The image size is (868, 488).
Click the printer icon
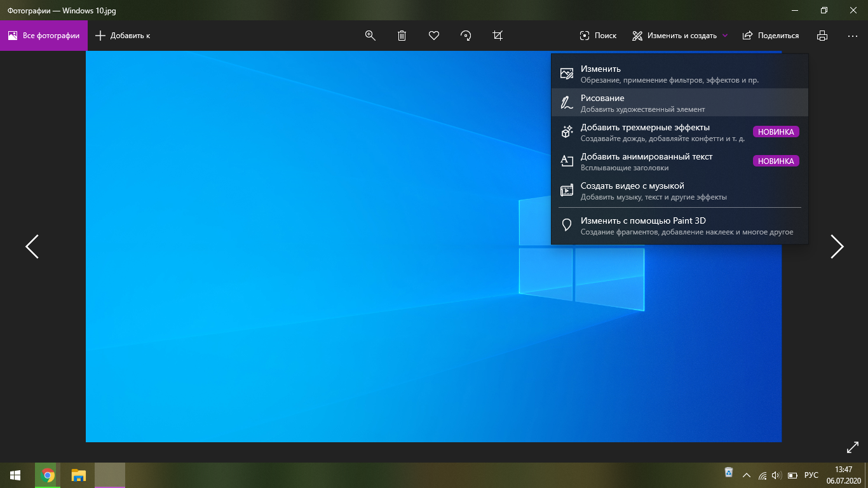(822, 36)
